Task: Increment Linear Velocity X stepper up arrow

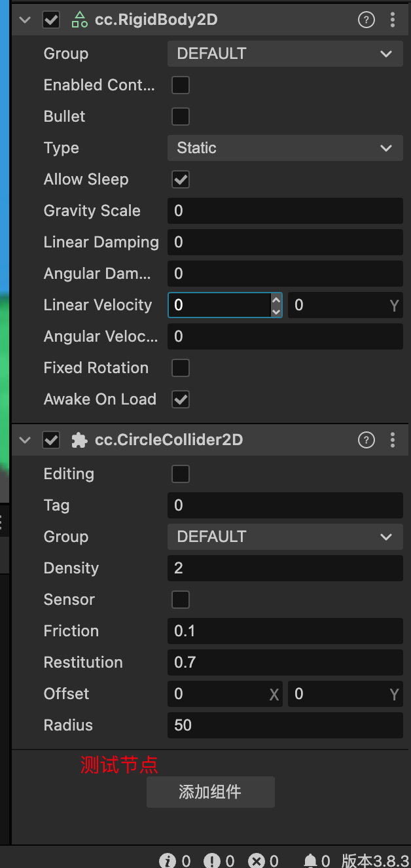Action: pyautogui.click(x=276, y=300)
